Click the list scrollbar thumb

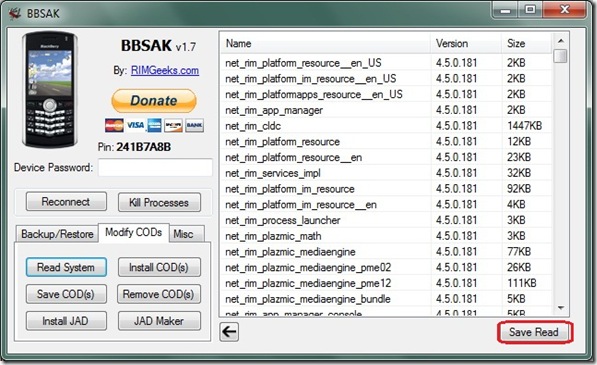coord(561,56)
